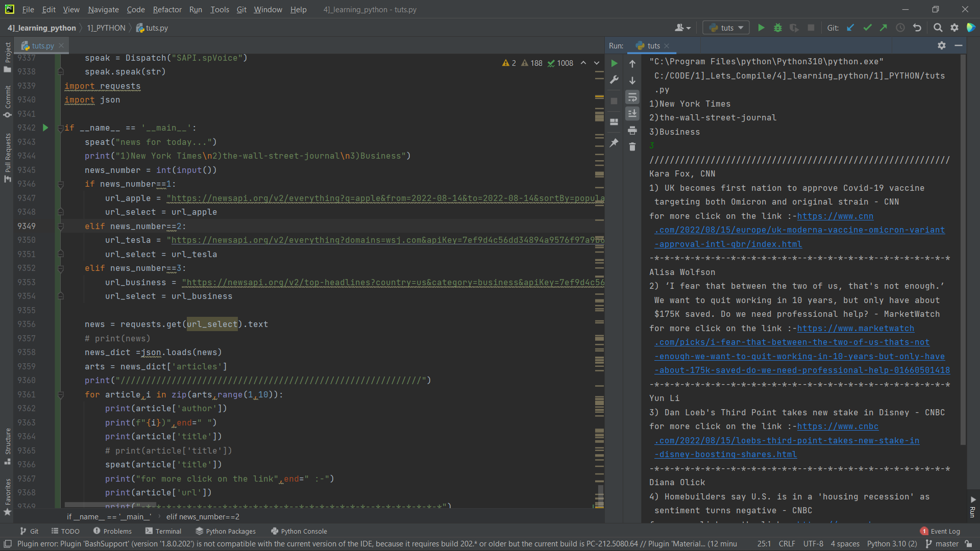Image resolution: width=980 pixels, height=551 pixels.
Task: Toggle Project tool window sidebar button
Action: pyautogui.click(x=8, y=57)
